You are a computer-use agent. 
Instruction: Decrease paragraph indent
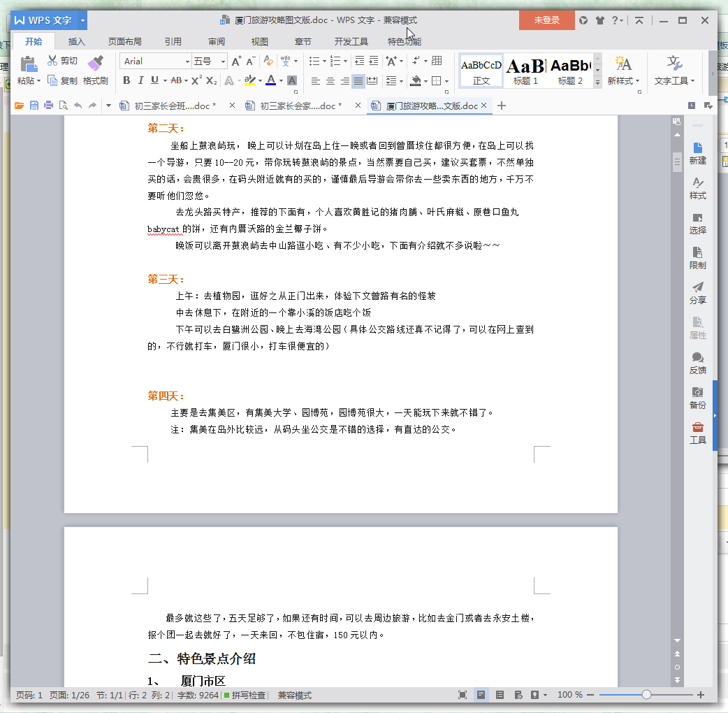tap(359, 61)
